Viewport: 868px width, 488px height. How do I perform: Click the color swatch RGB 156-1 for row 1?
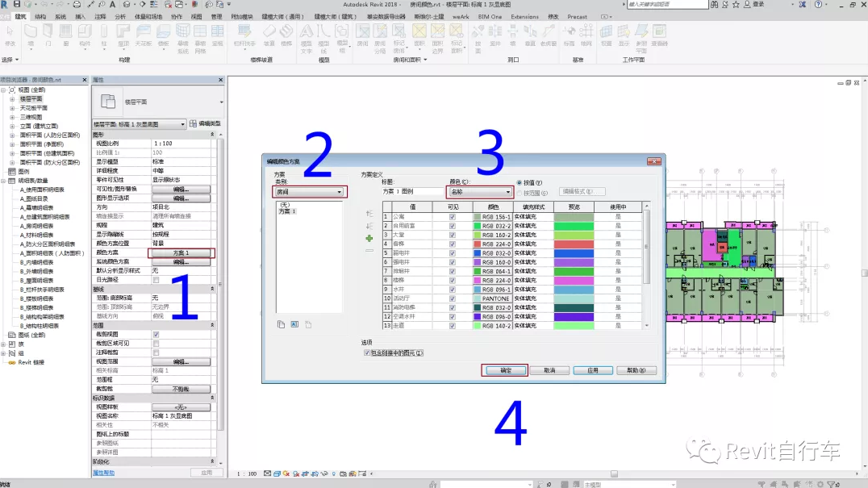[492, 217]
